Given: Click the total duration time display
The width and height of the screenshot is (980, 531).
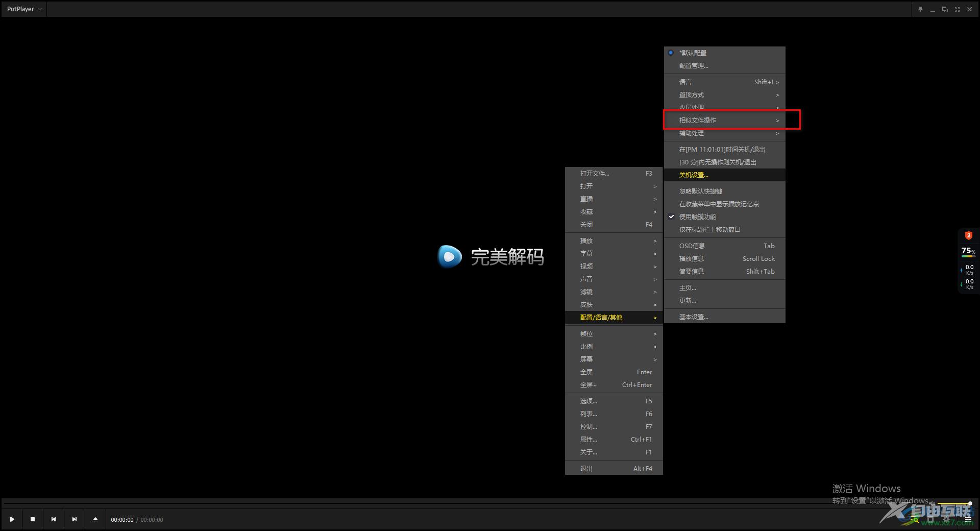Looking at the screenshot, I should [x=152, y=520].
